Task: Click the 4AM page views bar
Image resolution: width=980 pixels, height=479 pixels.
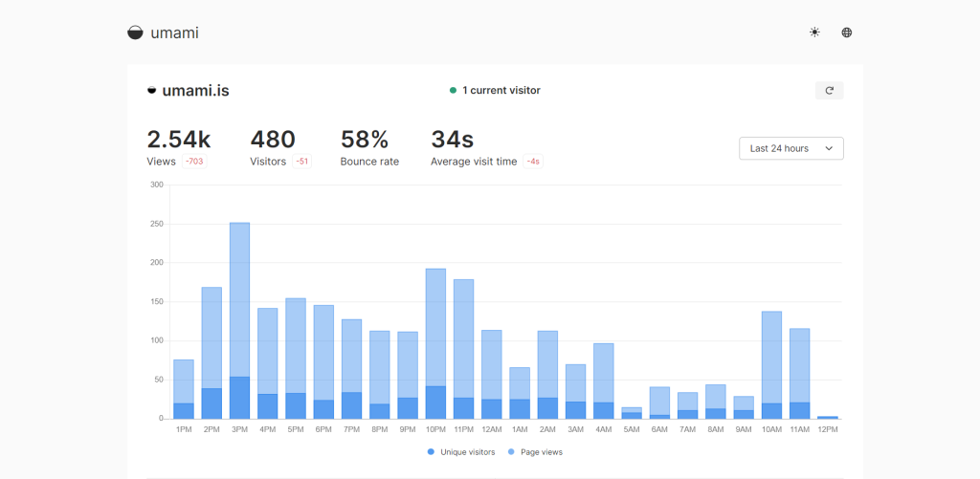Action: tap(604, 373)
